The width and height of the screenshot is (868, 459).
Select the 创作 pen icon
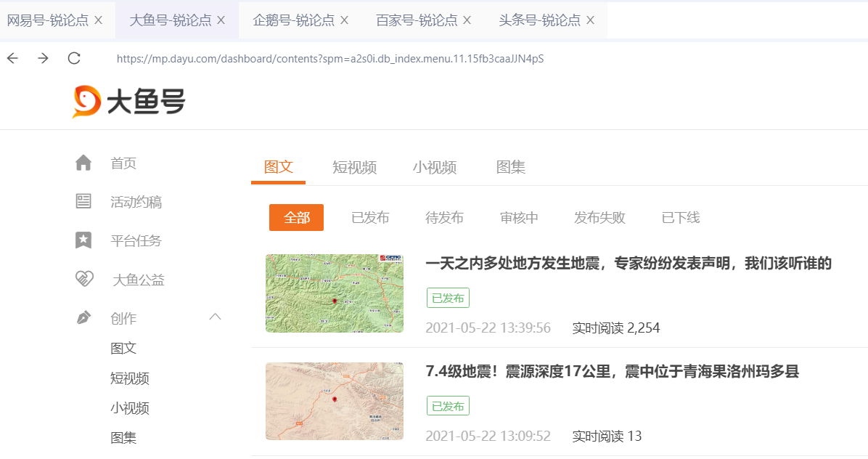tap(83, 317)
